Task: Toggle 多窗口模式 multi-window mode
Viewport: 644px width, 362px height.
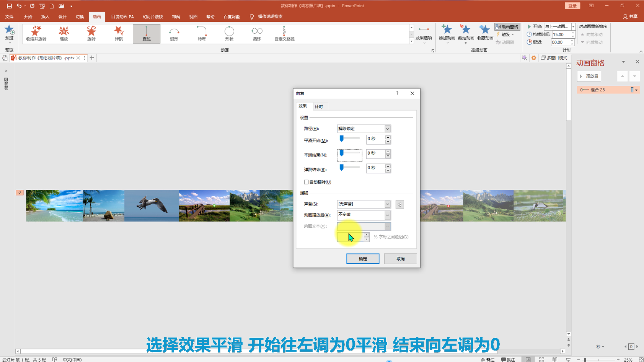Action: coord(554,58)
